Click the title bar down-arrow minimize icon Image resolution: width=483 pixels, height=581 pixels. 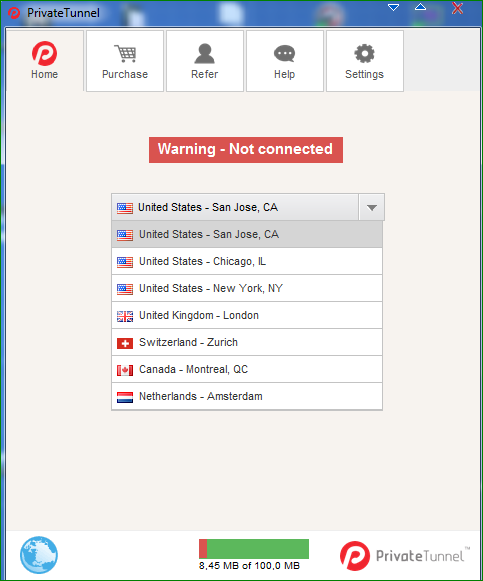[x=393, y=7]
